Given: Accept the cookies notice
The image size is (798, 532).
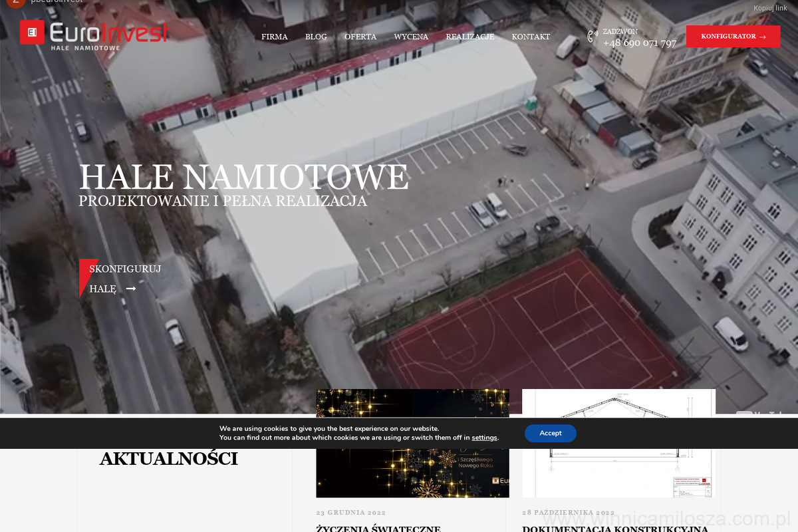Looking at the screenshot, I should pos(550,433).
